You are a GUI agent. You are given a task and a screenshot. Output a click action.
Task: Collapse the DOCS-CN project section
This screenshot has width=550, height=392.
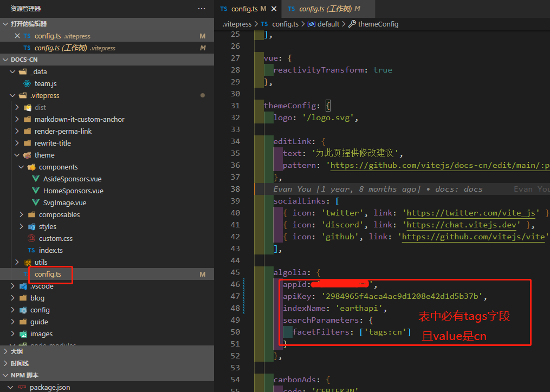(x=5, y=60)
